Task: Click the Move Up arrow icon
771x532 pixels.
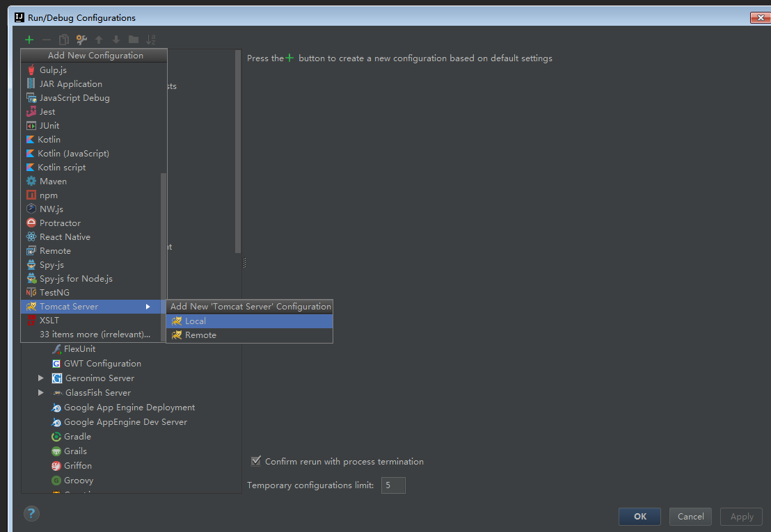Action: pos(99,40)
